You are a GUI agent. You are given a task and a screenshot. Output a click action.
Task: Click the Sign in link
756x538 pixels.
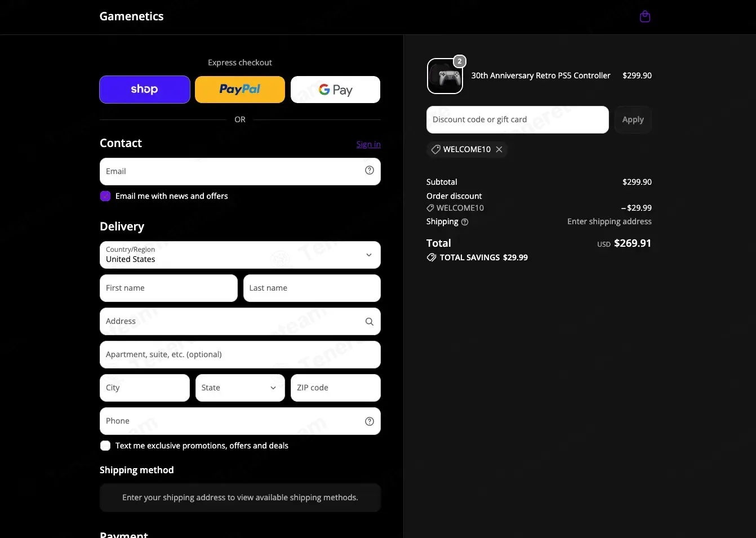(x=368, y=144)
